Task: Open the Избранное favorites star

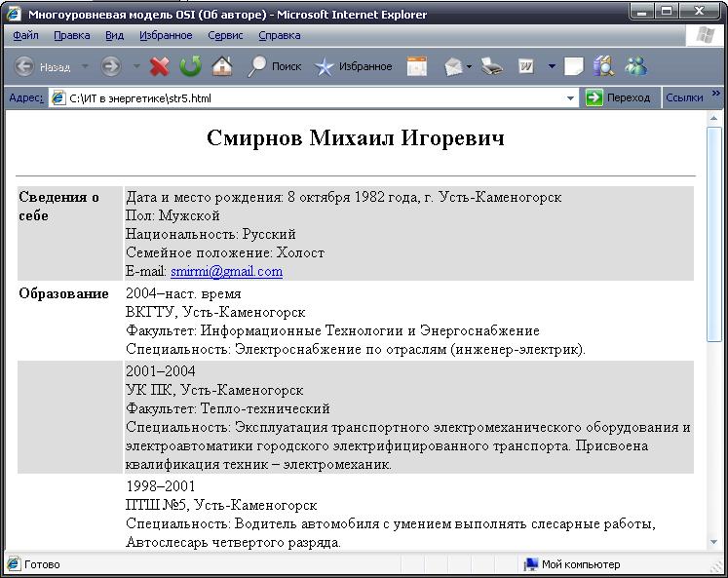Action: [x=354, y=66]
